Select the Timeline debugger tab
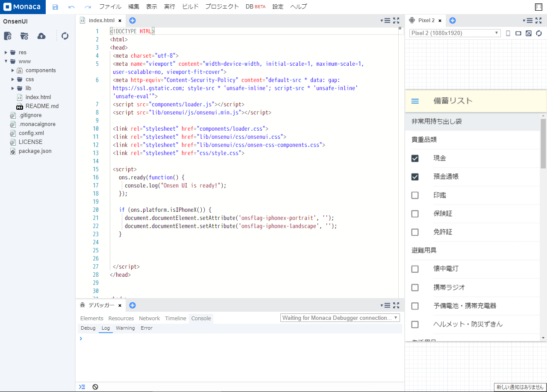 tap(176, 319)
